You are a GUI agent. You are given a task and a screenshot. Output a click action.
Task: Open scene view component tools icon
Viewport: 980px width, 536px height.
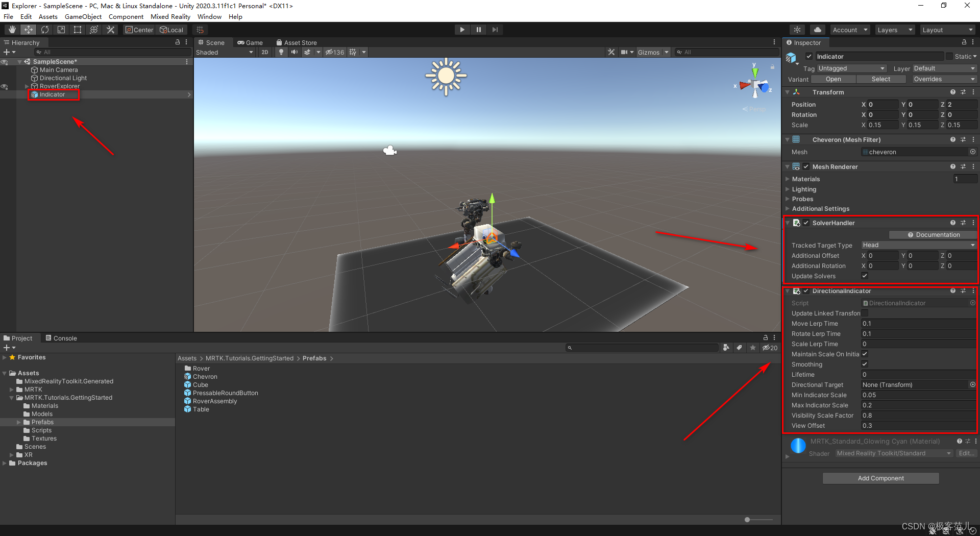point(611,52)
